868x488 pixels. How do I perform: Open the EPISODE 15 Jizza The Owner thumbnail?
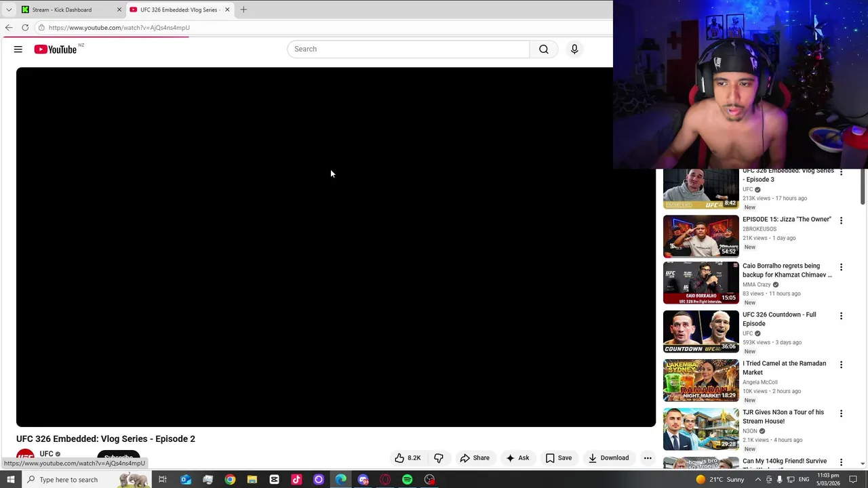click(x=701, y=237)
